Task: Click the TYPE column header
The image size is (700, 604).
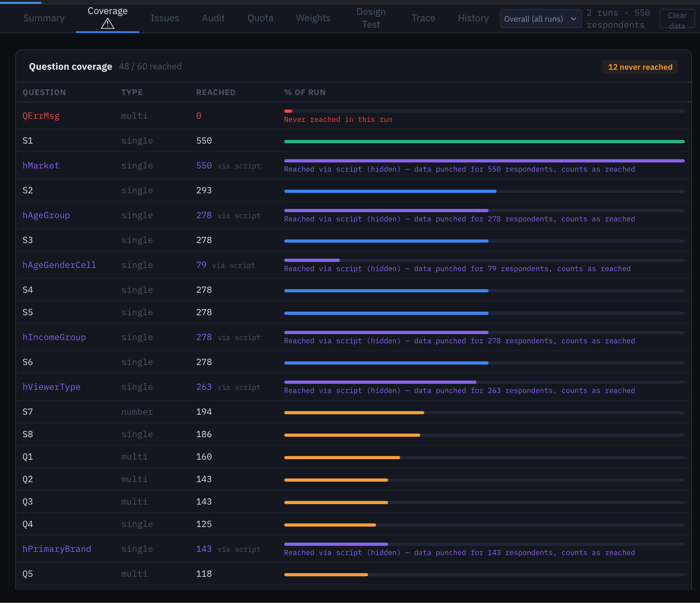Action: 132,92
